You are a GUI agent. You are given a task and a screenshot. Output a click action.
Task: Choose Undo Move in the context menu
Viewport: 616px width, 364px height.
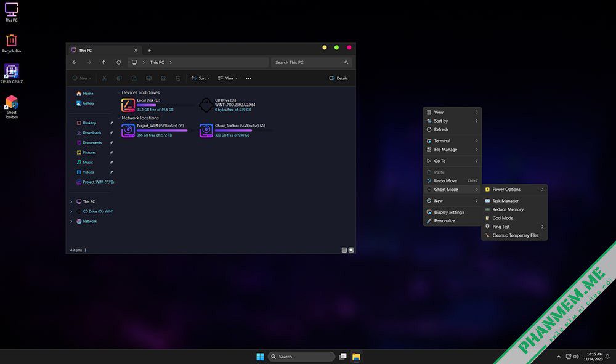coord(452,181)
